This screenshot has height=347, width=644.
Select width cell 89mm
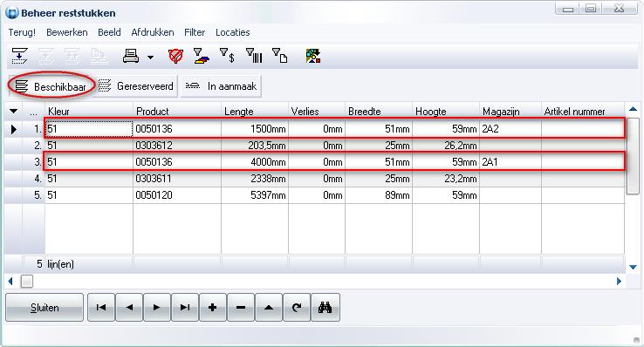click(379, 194)
